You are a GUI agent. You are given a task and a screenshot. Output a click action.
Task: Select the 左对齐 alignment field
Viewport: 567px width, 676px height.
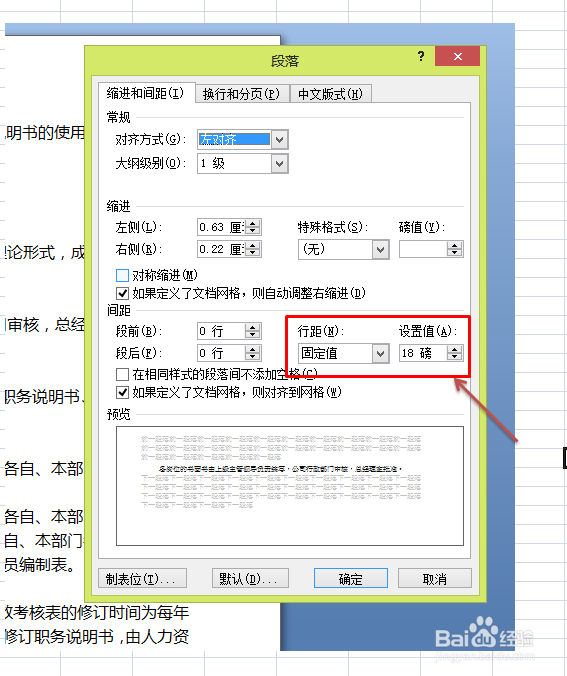(234, 140)
